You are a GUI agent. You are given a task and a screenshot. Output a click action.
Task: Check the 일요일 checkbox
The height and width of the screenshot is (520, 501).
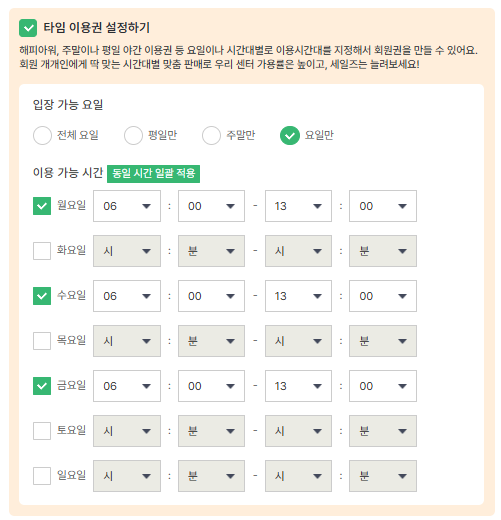click(42, 476)
